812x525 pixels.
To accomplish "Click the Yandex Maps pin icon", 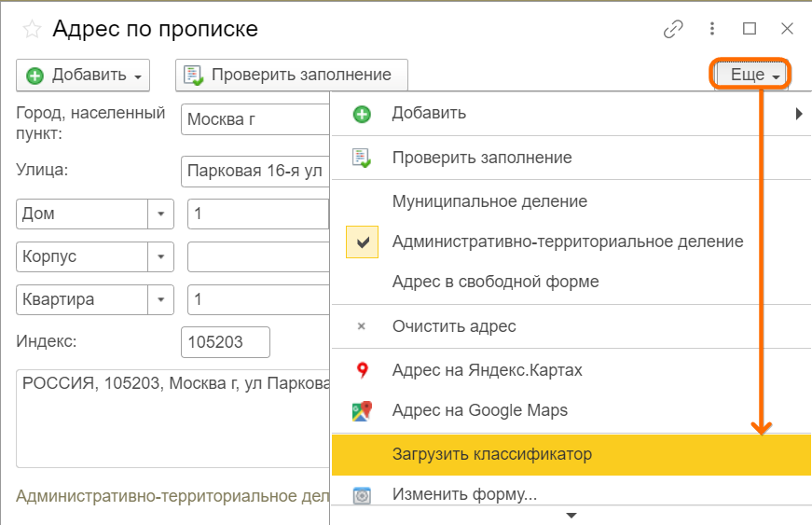I will pos(362,370).
